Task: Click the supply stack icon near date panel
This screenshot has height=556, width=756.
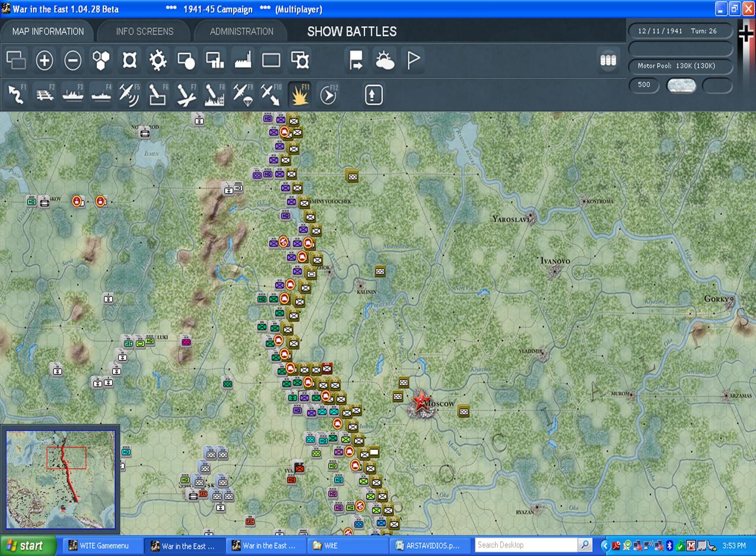Action: (608, 60)
